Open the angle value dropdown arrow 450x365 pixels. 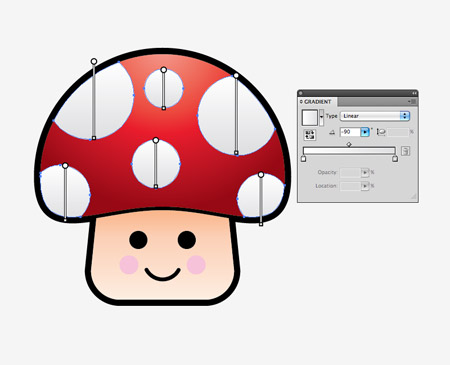pyautogui.click(x=365, y=132)
